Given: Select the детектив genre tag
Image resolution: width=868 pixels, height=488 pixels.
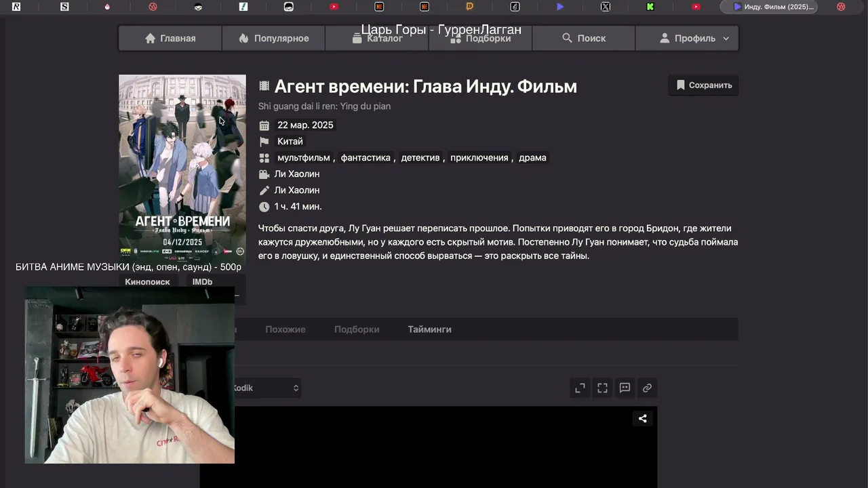Looking at the screenshot, I should click(420, 158).
